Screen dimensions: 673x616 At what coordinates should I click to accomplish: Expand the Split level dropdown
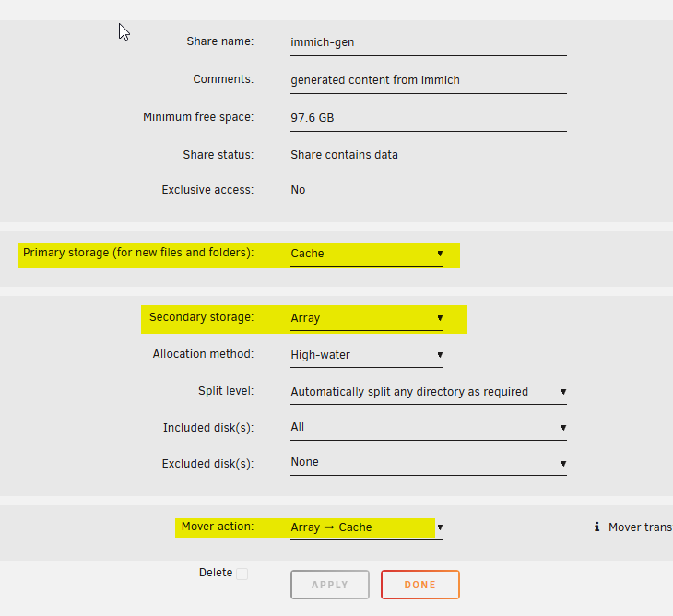tap(428, 392)
